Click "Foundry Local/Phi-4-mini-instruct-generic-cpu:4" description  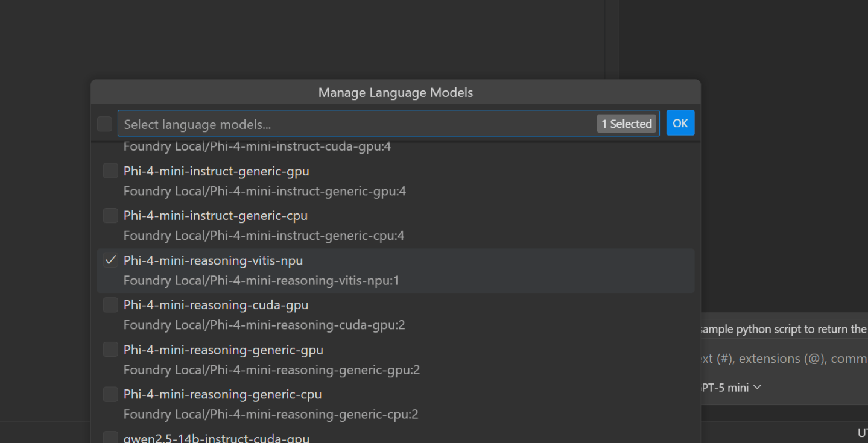tap(264, 236)
